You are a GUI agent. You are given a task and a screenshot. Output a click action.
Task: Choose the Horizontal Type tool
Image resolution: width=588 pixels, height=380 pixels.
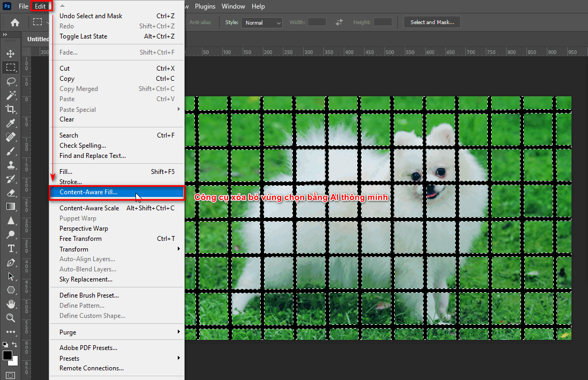click(11, 248)
